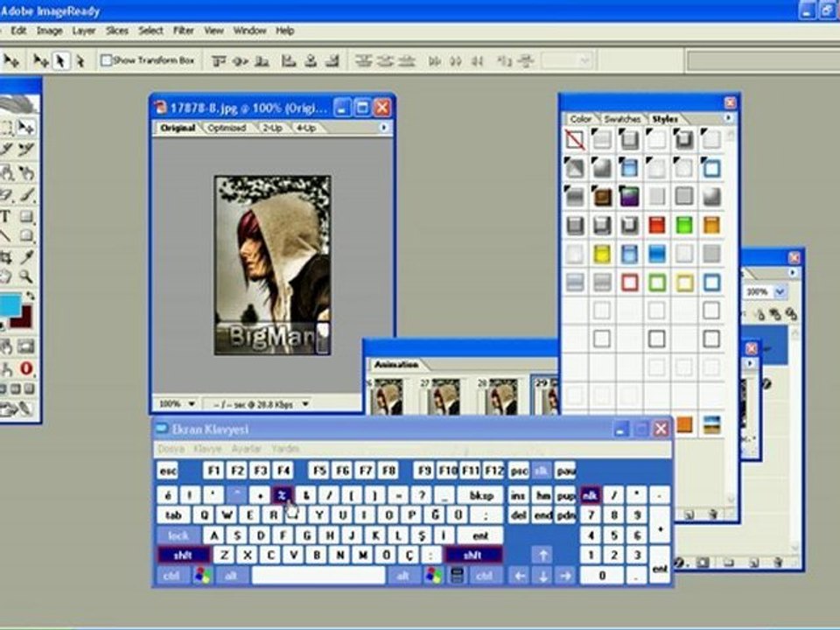
Task: Click the tab key on-screen keyboard
Action: [x=173, y=514]
